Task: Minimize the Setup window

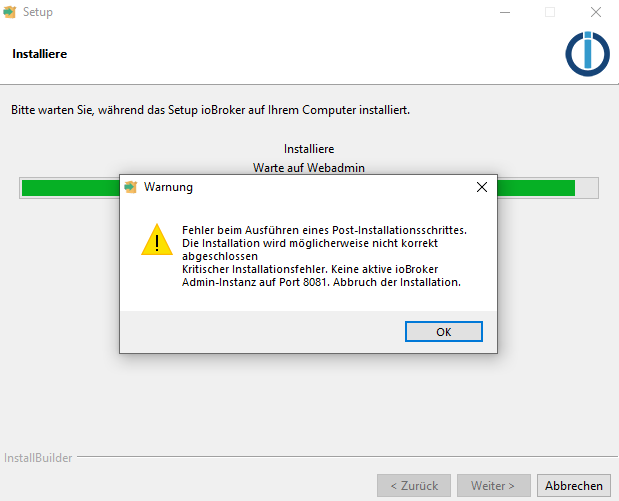Action: coord(505,12)
